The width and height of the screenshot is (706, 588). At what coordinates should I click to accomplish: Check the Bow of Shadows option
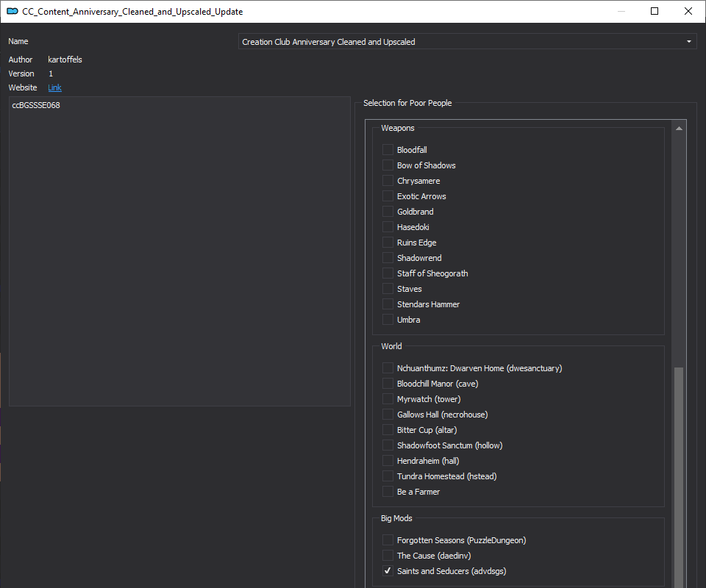[x=388, y=165]
